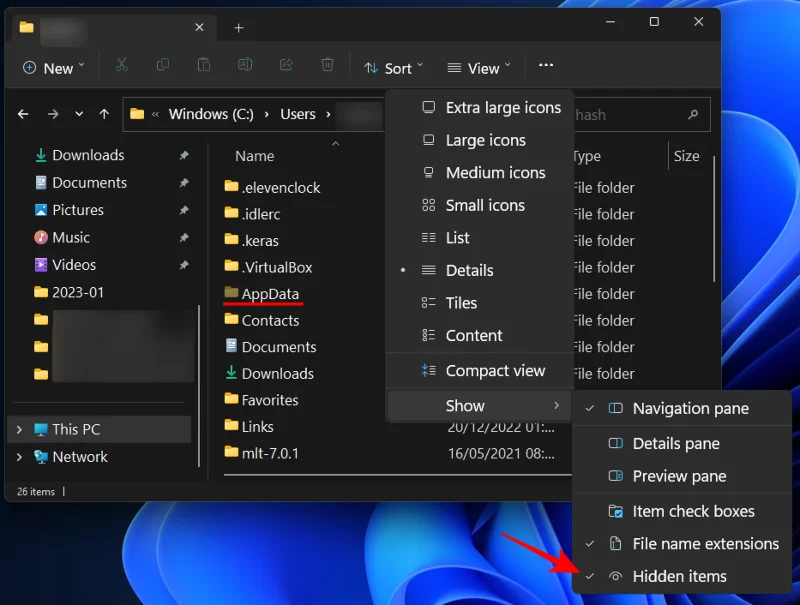This screenshot has height=605, width=800.
Task: Sort by Size column header
Action: [x=686, y=156]
